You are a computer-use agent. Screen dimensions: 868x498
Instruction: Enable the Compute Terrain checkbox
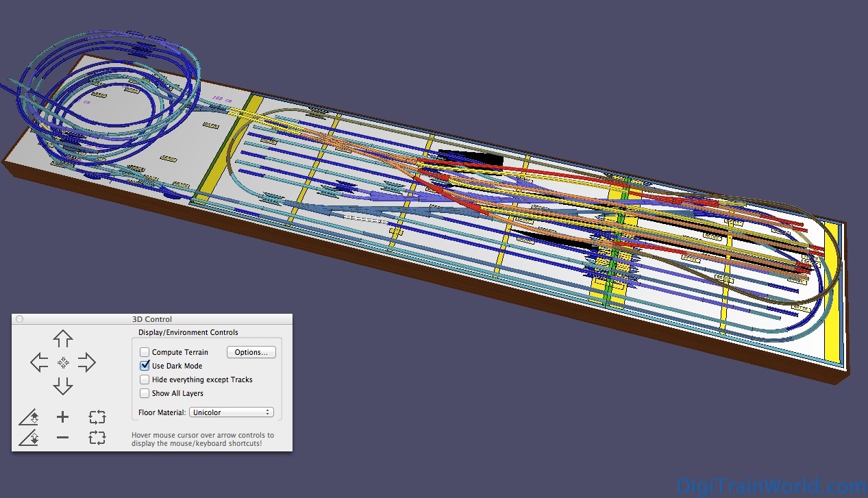[145, 351]
